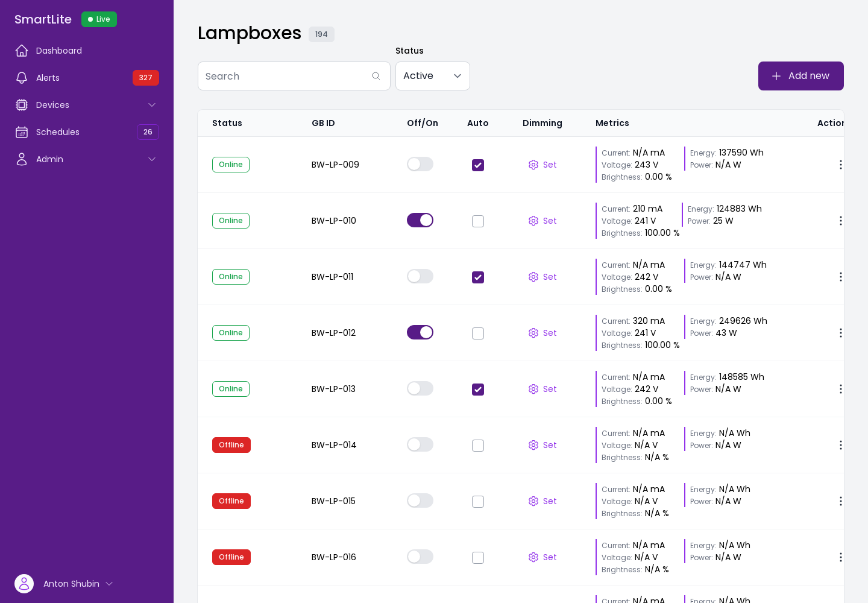Open the Anton Shubin account menu chevron

coord(109,584)
